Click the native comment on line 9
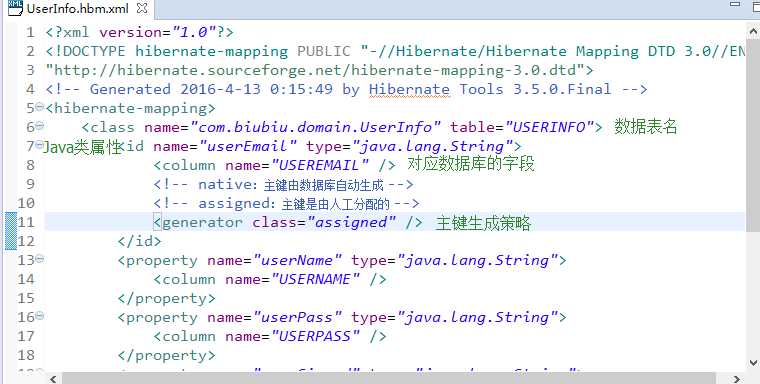 point(284,185)
